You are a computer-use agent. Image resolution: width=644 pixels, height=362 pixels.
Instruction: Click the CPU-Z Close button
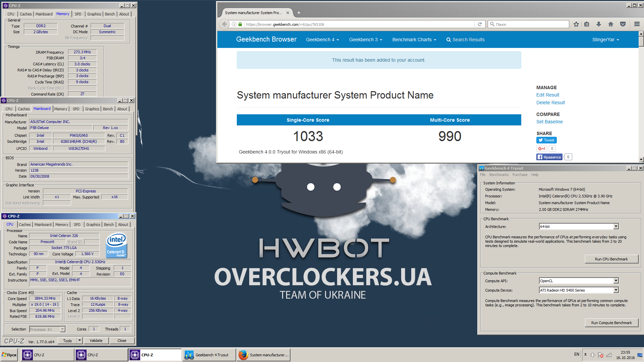pyautogui.click(x=122, y=341)
